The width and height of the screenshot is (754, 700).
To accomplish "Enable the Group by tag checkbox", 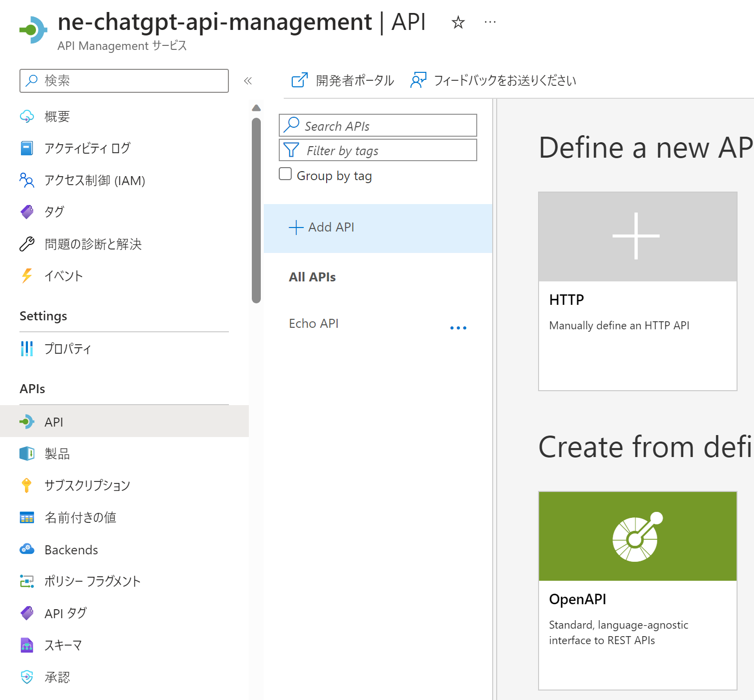I will pos(285,174).
